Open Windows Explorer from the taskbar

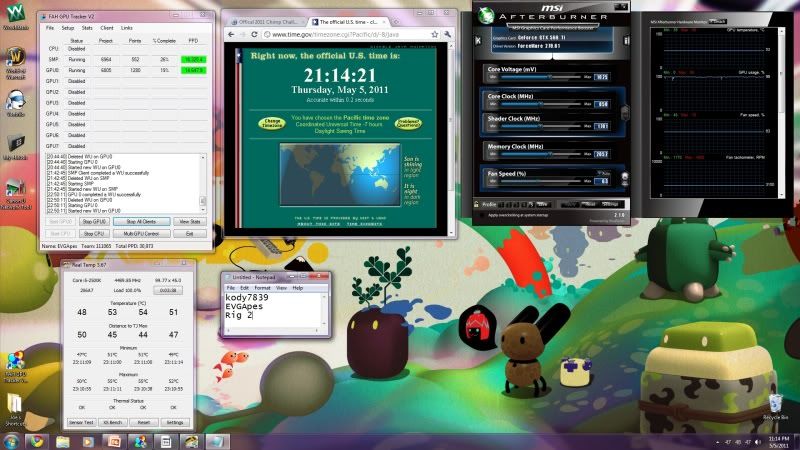(62, 441)
